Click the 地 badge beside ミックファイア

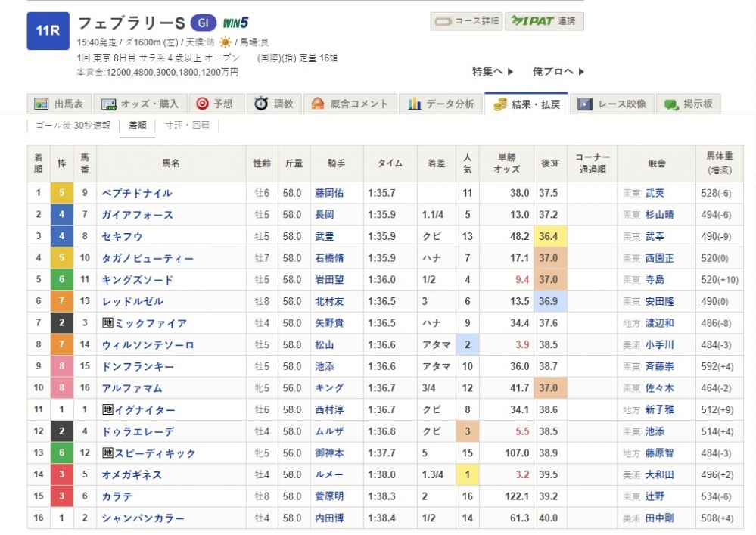(x=107, y=322)
